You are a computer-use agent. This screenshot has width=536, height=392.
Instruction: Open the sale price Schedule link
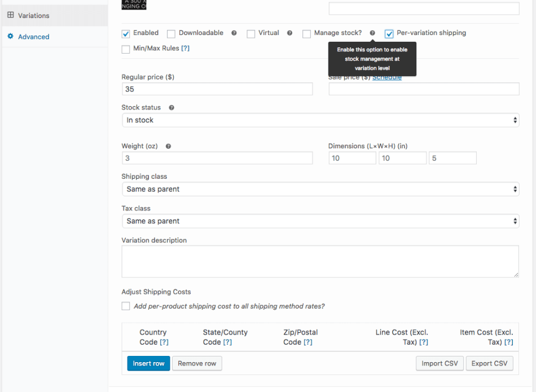click(x=387, y=77)
